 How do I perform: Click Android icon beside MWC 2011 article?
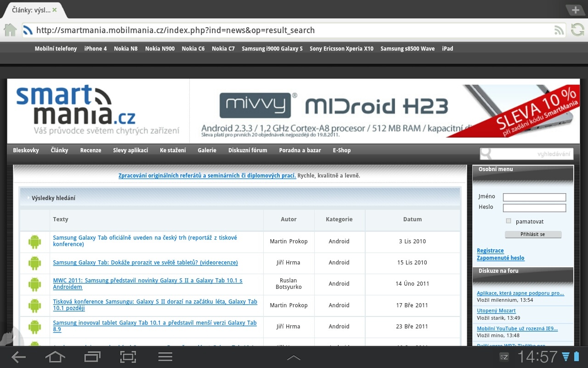(x=34, y=284)
